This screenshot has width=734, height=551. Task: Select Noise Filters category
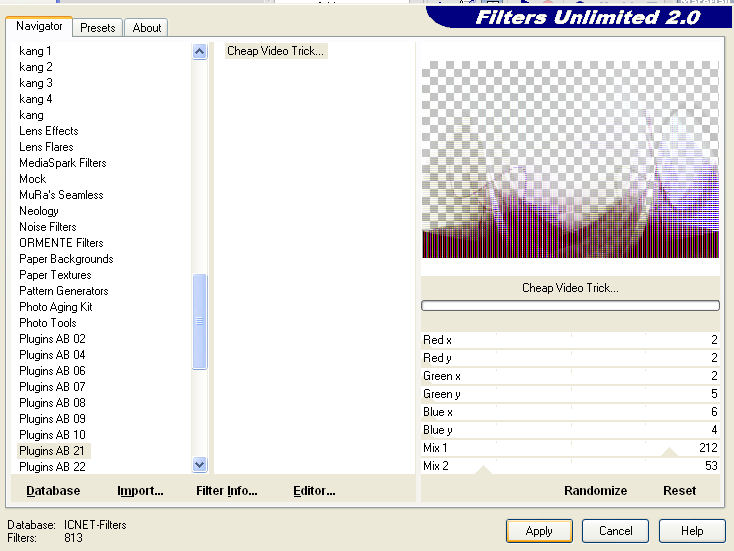pyautogui.click(x=48, y=227)
